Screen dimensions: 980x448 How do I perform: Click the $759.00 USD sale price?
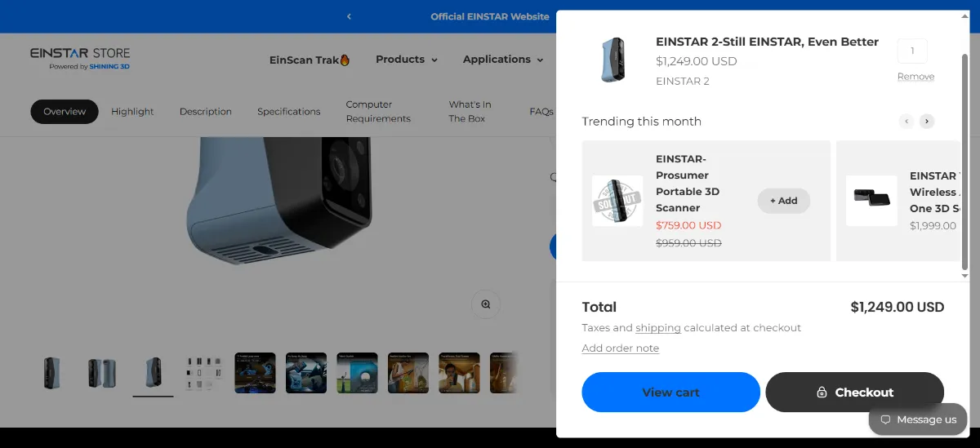[x=688, y=226]
